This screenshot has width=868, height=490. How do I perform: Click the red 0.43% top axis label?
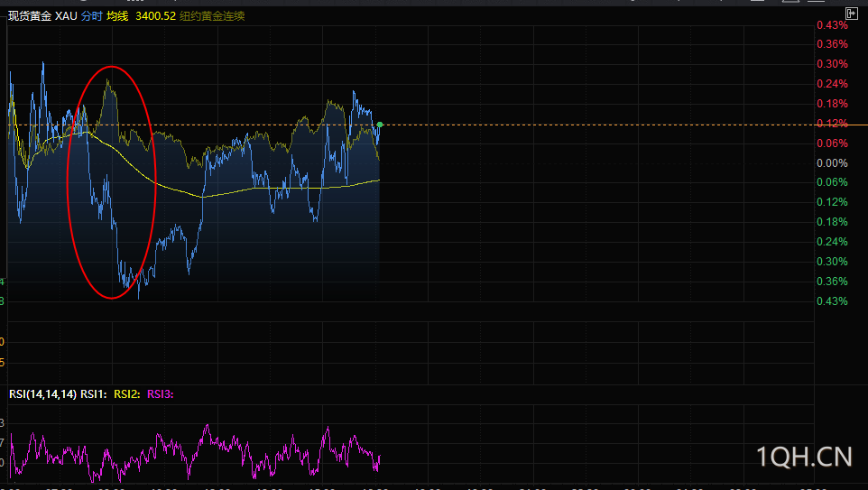click(x=832, y=24)
